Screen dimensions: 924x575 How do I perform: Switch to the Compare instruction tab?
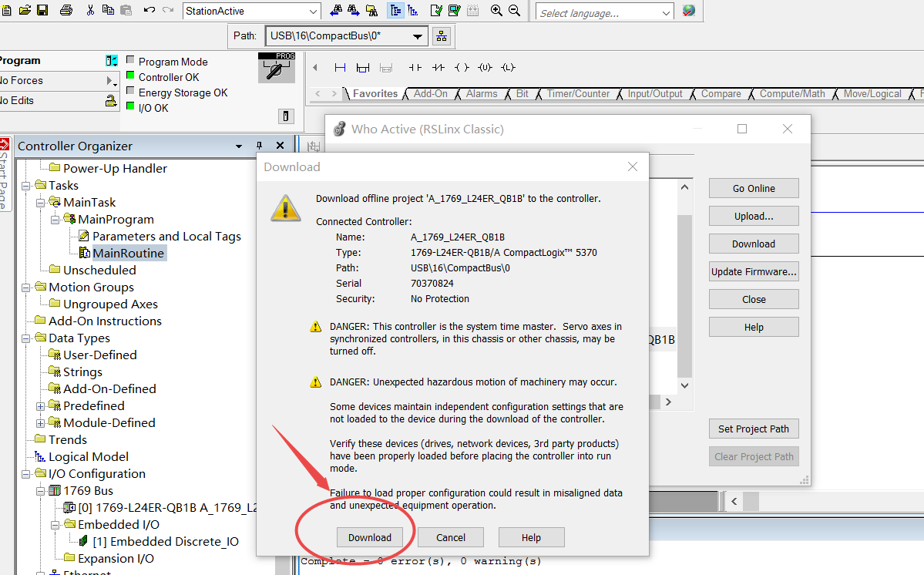721,94
